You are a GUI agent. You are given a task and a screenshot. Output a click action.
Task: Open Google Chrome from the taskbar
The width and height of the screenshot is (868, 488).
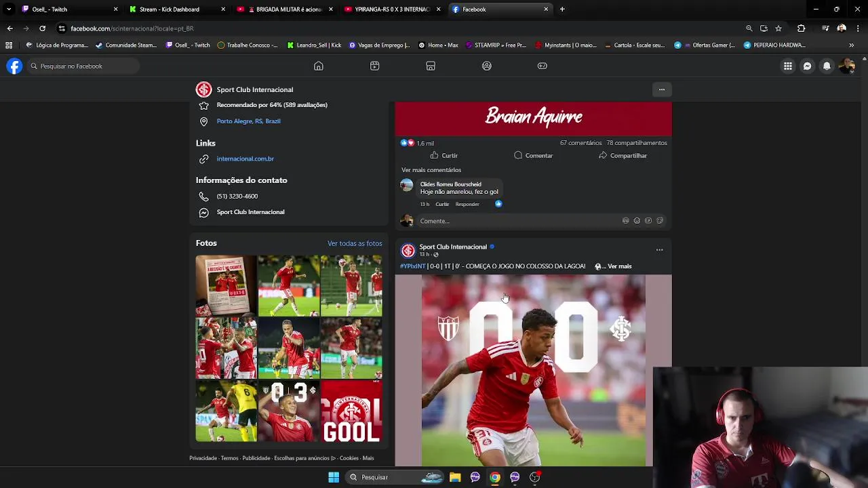(x=495, y=477)
